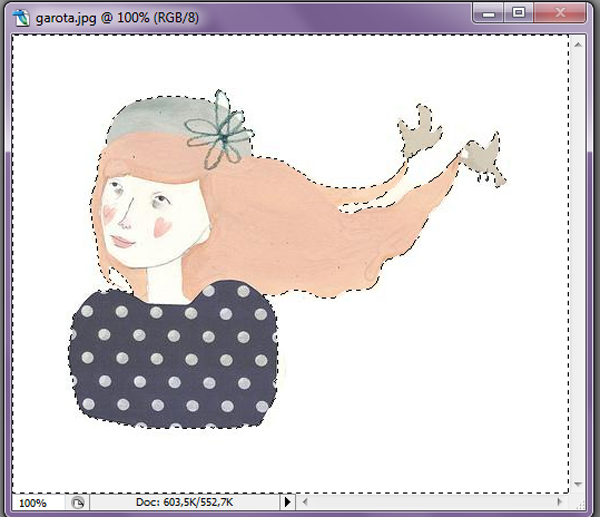Click the status bar icon beside zoom field
The width and height of the screenshot is (600, 517).
pos(79,502)
